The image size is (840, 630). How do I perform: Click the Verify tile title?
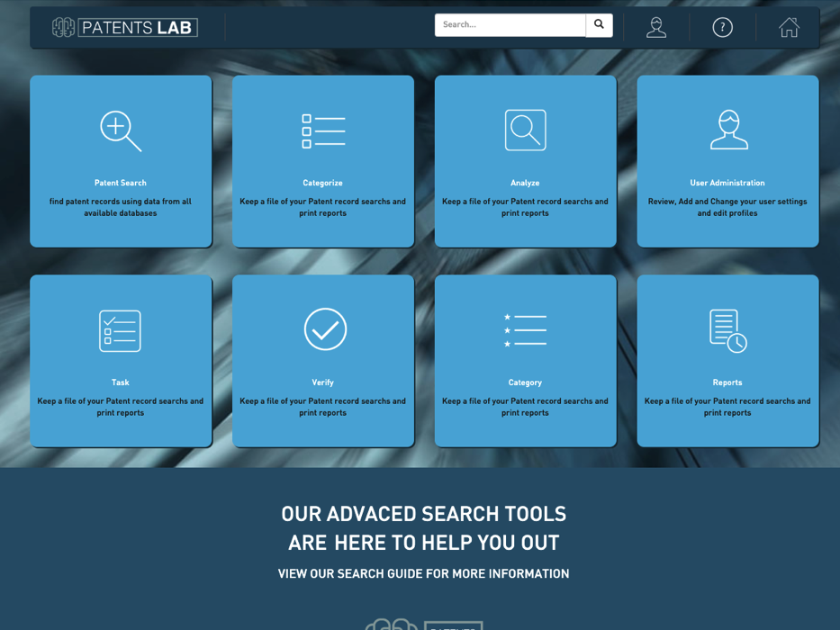pyautogui.click(x=323, y=382)
